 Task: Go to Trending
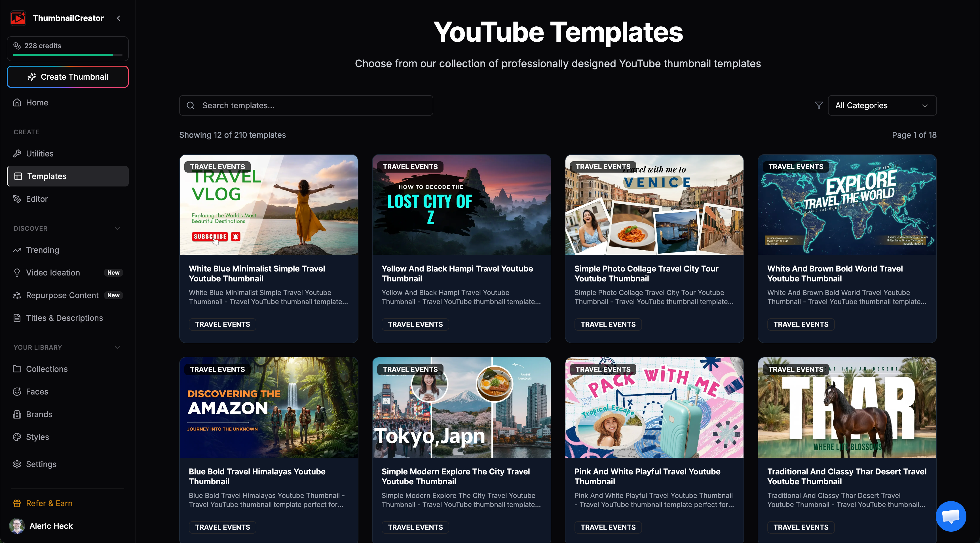(68, 250)
